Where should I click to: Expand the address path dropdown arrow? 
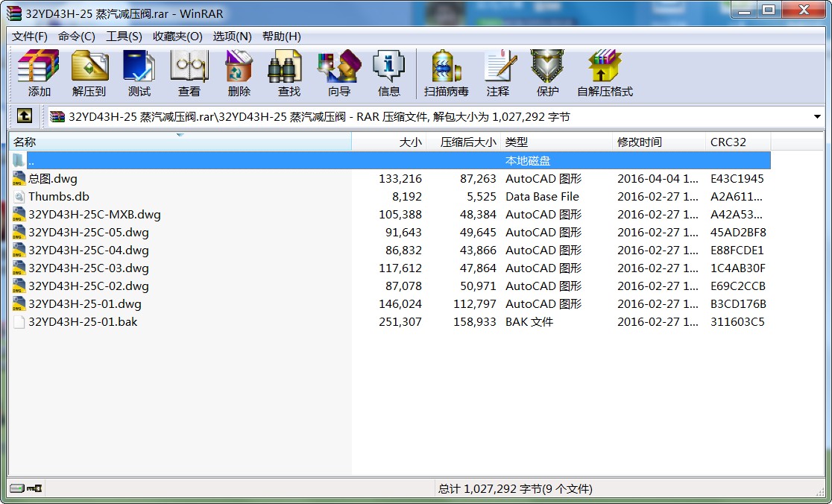(817, 117)
